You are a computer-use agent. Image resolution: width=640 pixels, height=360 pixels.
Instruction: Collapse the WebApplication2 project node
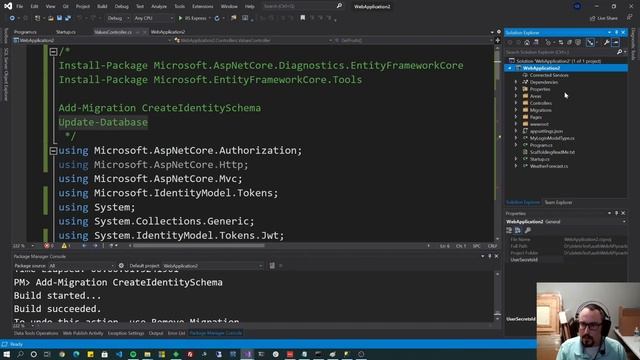coord(510,68)
